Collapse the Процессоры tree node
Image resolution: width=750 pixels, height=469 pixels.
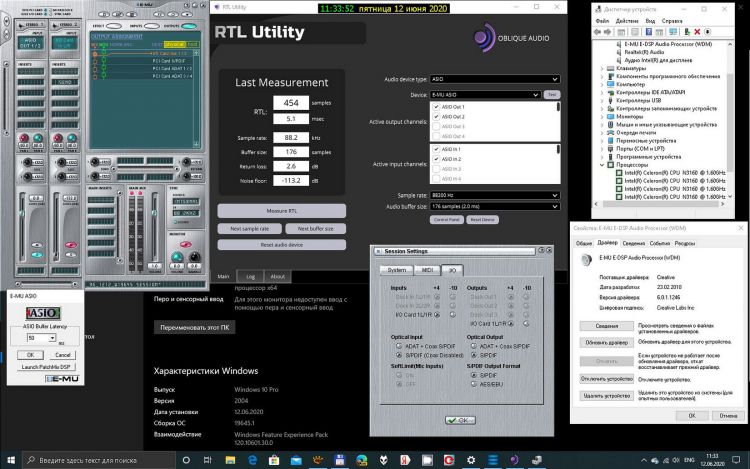(x=602, y=165)
